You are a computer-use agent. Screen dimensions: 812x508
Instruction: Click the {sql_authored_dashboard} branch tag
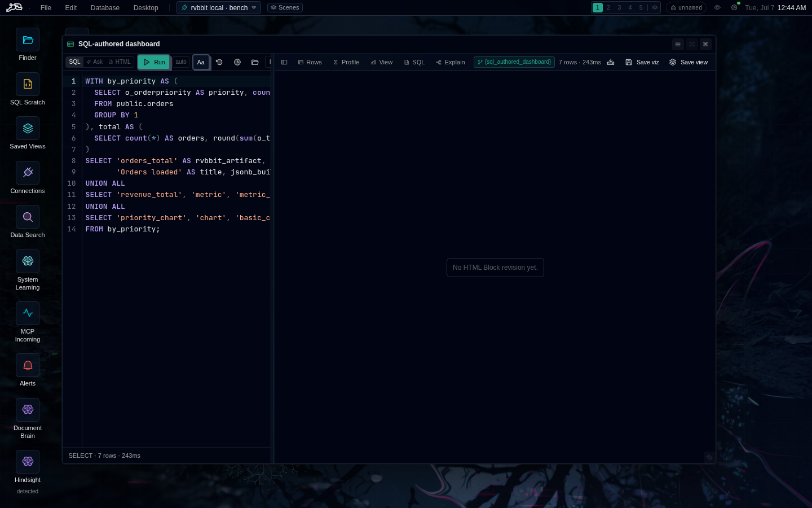coord(514,62)
